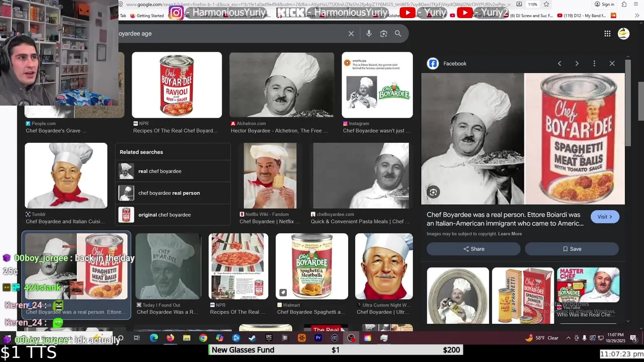This screenshot has height=362, width=644.
Task: Open Firefox Sign in account button
Action: (604, 4)
